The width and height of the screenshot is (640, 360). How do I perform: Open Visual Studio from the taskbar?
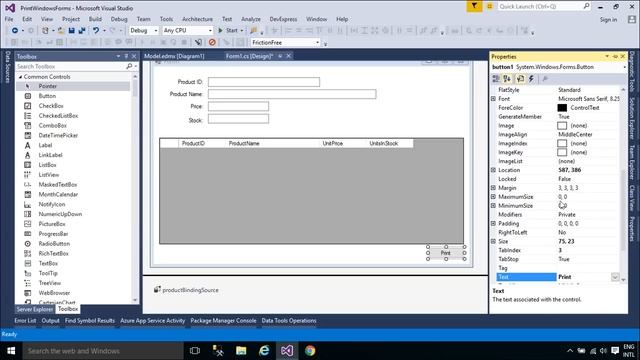pos(287,351)
